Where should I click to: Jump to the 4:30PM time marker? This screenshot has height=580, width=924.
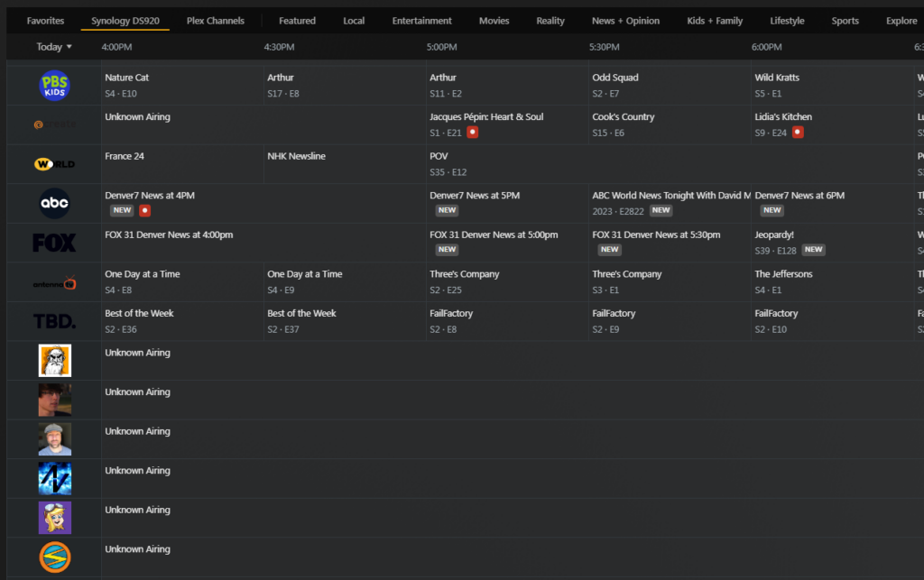click(280, 47)
